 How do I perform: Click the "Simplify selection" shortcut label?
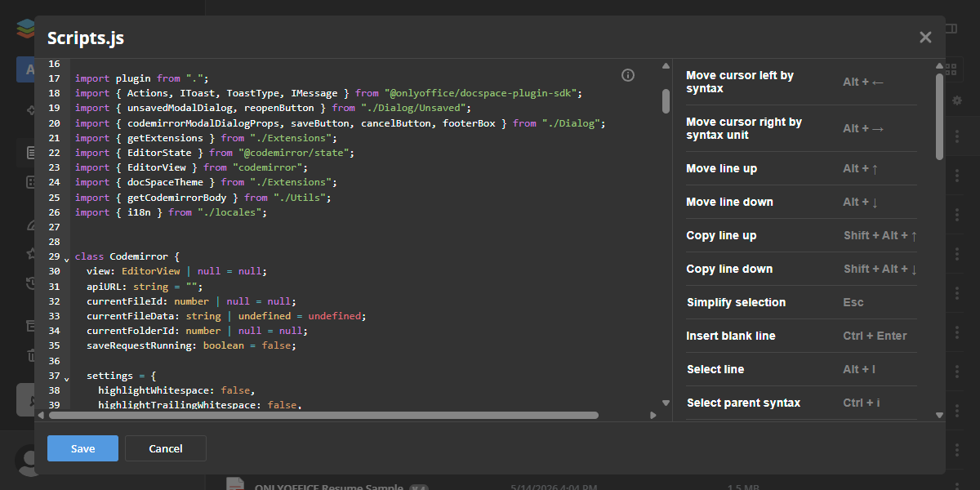coord(736,302)
